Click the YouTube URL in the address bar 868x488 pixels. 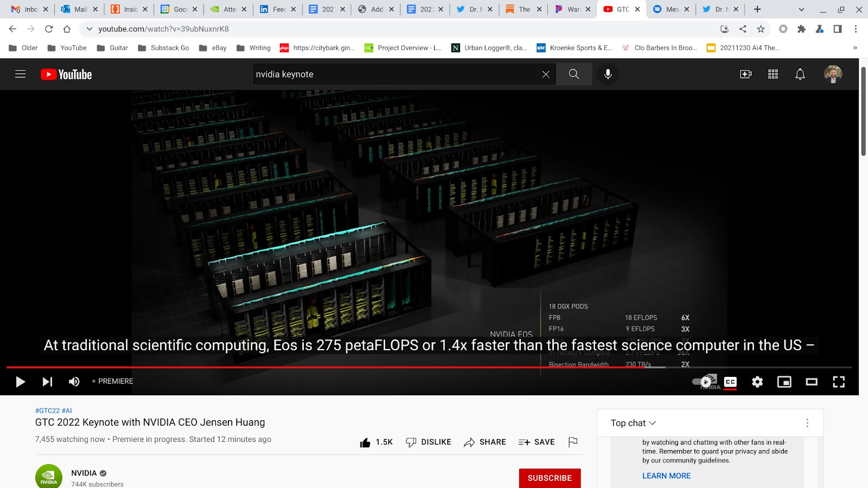(x=163, y=29)
